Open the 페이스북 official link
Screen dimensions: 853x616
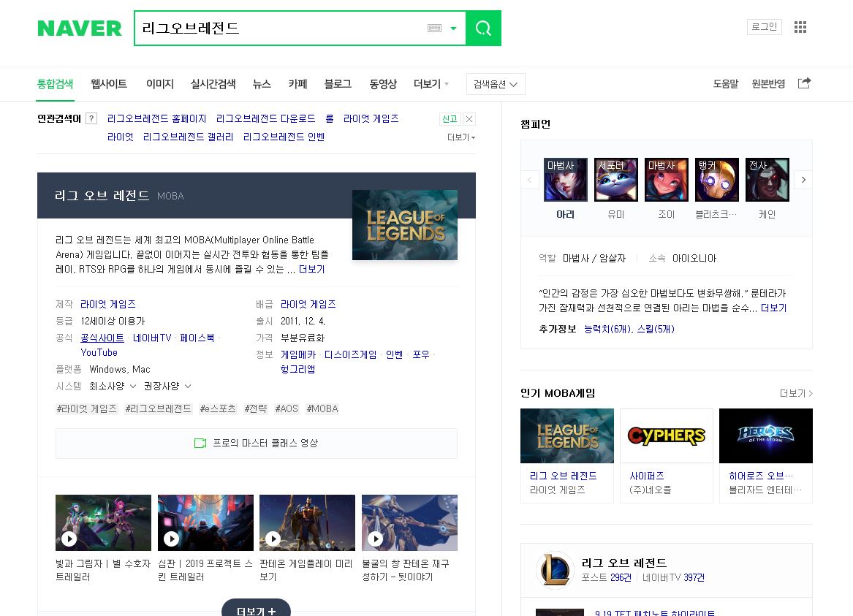point(197,338)
